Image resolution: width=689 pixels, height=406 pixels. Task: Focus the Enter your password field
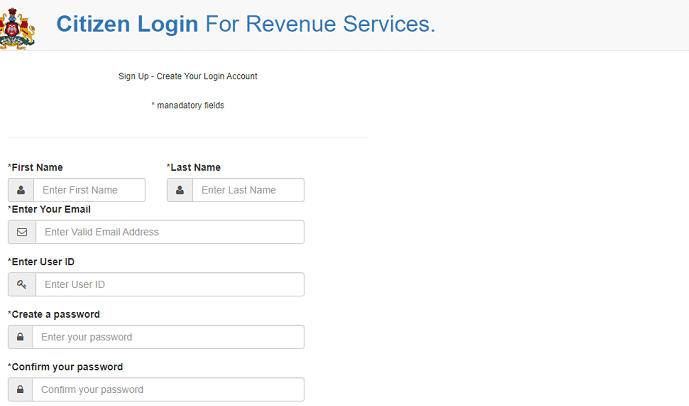click(x=168, y=337)
